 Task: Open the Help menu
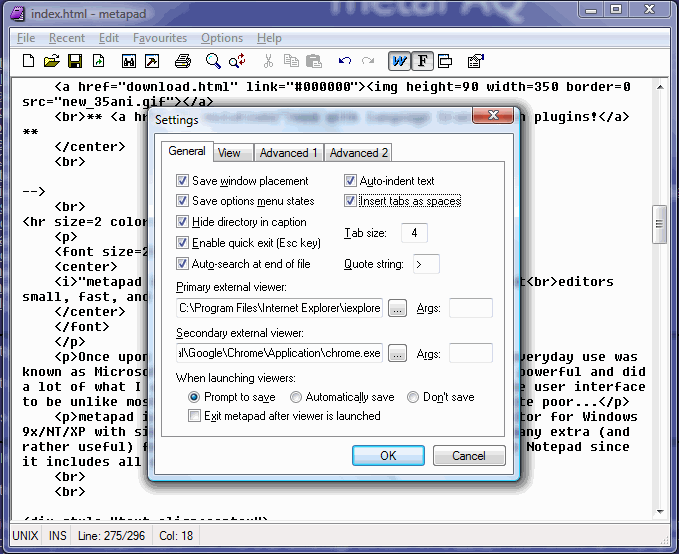click(269, 38)
